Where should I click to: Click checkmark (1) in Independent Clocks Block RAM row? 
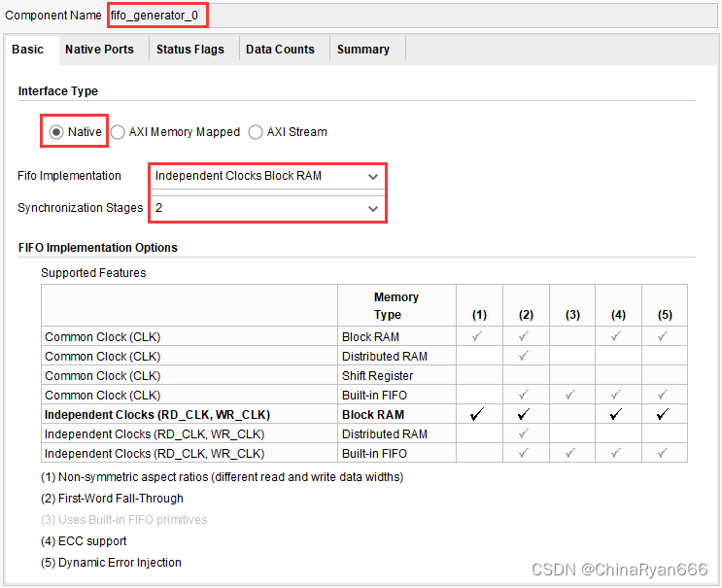(x=477, y=414)
